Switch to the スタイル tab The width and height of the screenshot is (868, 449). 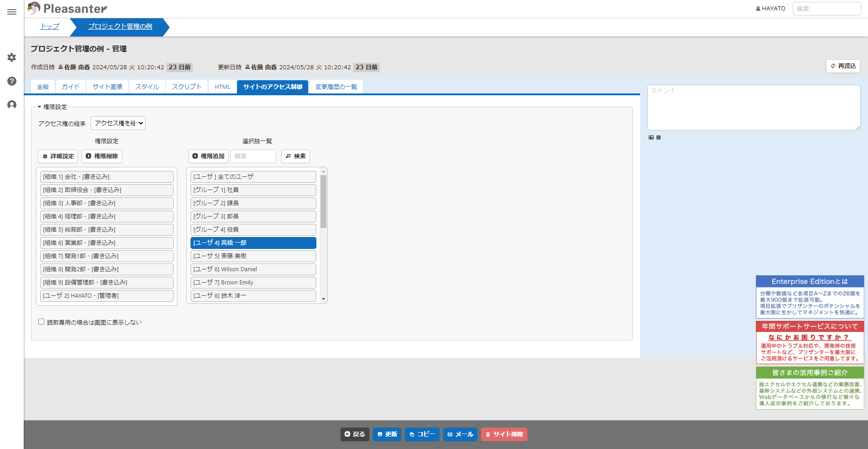click(147, 87)
